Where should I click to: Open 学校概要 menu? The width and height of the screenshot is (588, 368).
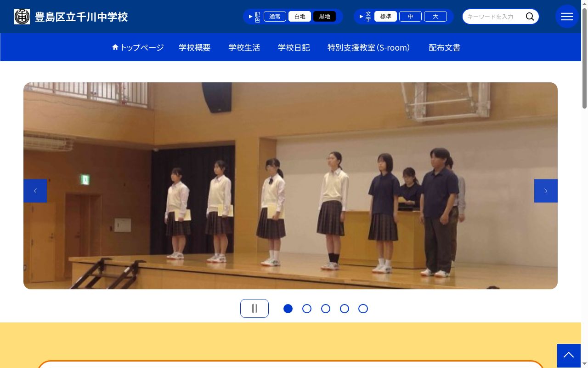click(195, 47)
